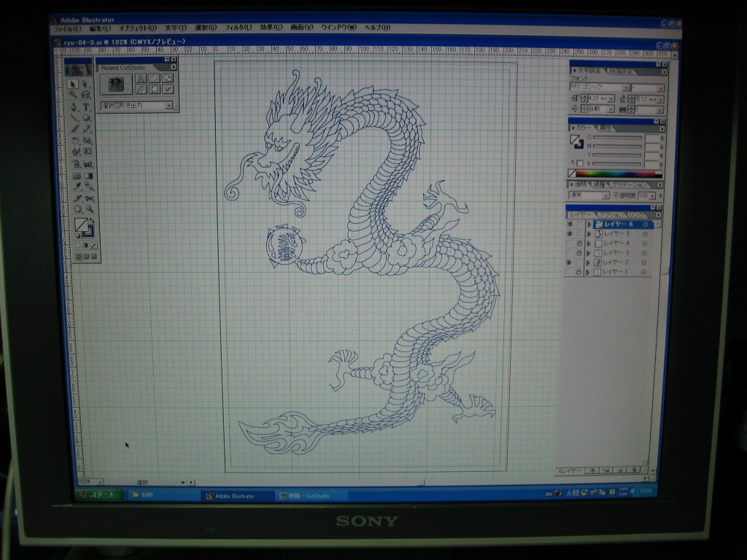
Task: Switch to the アクション tab
Action: point(611,215)
